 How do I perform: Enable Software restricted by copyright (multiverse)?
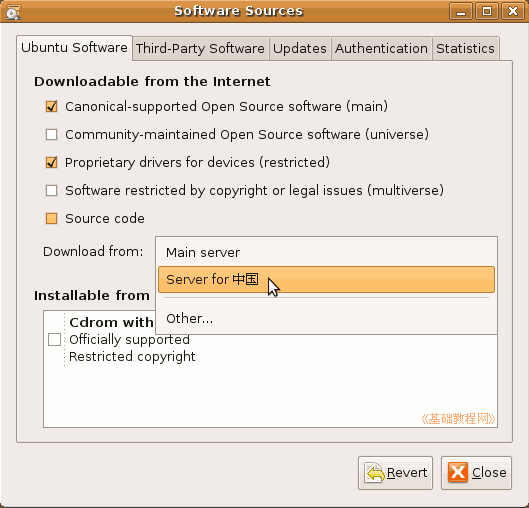click(x=51, y=191)
